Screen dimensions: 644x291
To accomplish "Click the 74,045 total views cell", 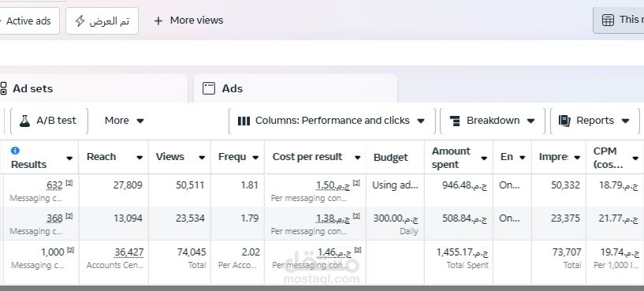I will tap(192, 252).
